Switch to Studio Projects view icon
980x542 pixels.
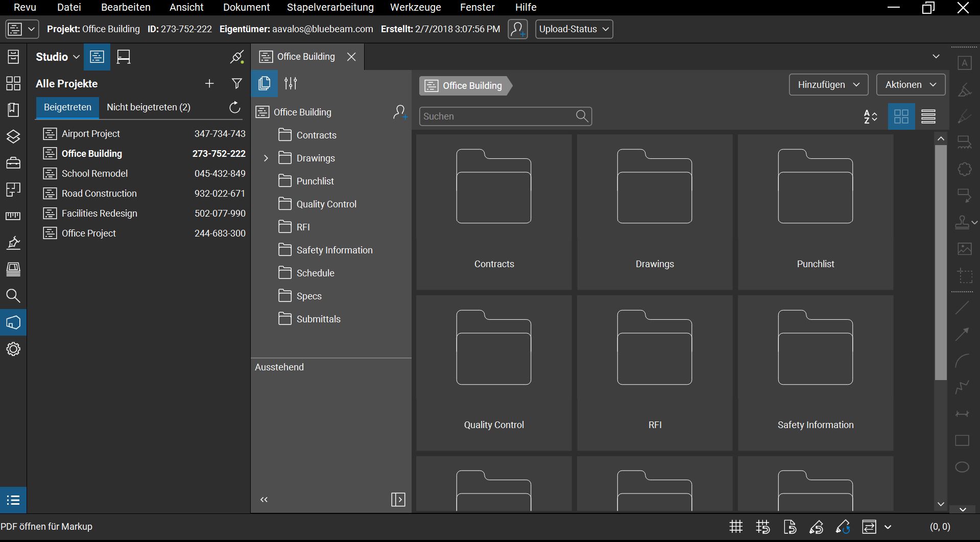[97, 57]
